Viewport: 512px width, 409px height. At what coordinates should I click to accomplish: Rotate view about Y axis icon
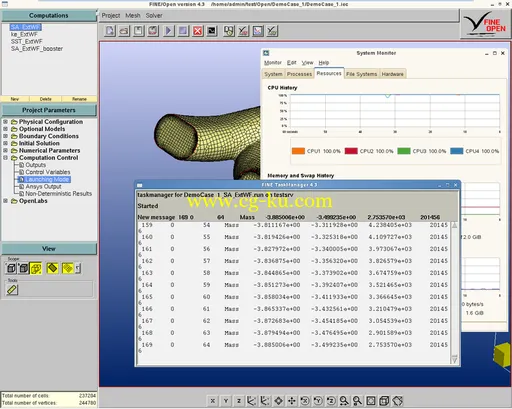pos(318,401)
